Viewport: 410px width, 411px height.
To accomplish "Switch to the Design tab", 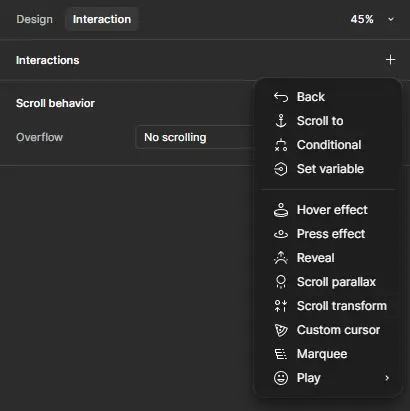I will pyautogui.click(x=34, y=19).
